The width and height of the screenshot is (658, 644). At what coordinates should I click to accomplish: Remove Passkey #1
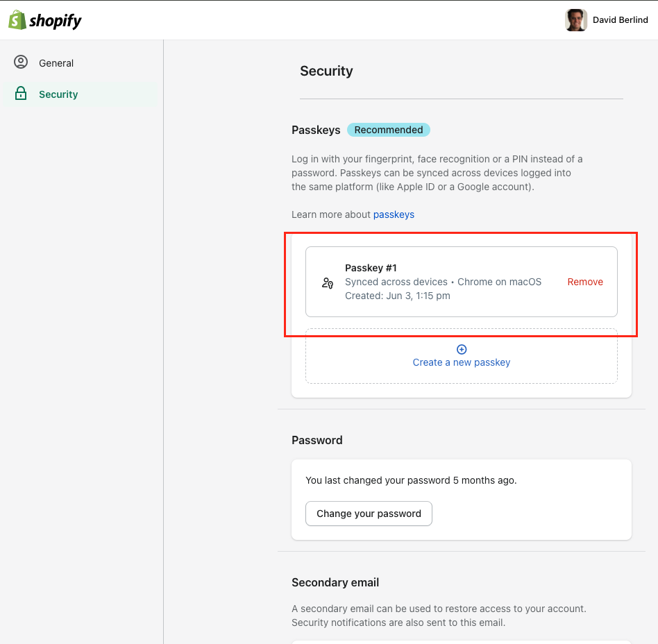coord(585,282)
